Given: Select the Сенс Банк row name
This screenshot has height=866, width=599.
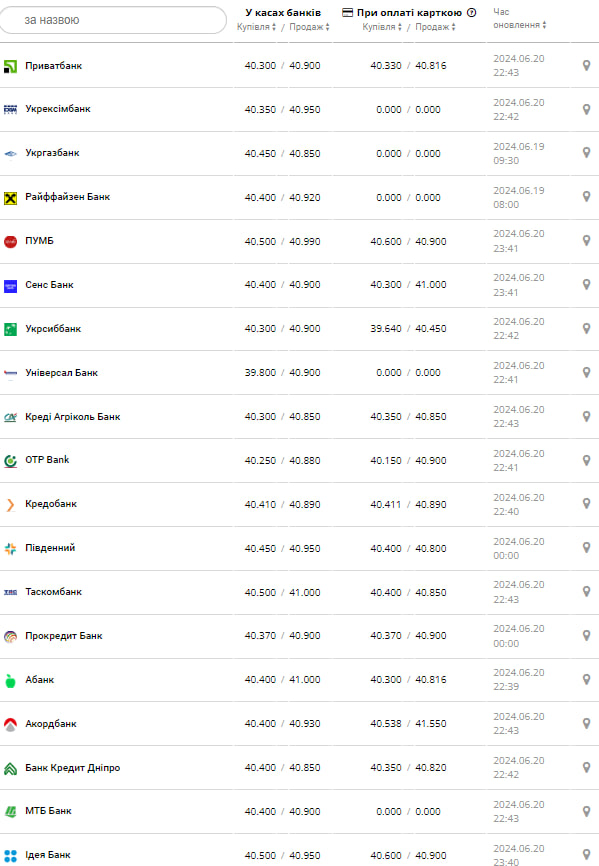Looking at the screenshot, I should pyautogui.click(x=49, y=285).
